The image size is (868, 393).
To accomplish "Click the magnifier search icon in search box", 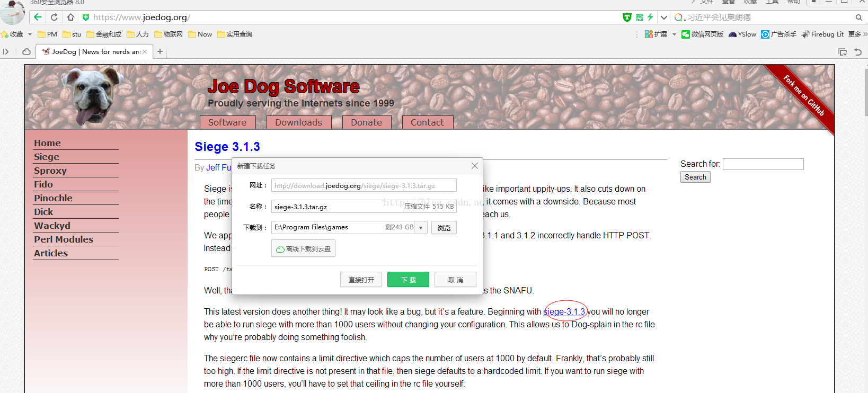I will 858,17.
